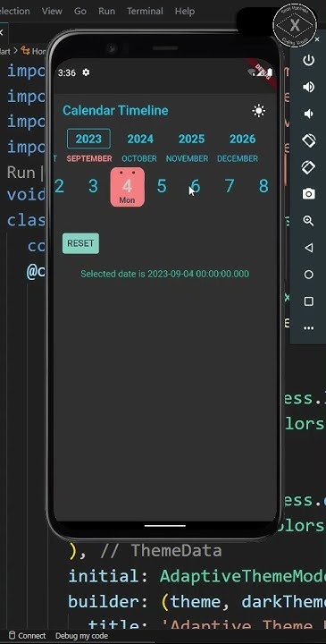Tap the emulator overview square button
Image resolution: width=326 pixels, height=644 pixels.
(308, 301)
